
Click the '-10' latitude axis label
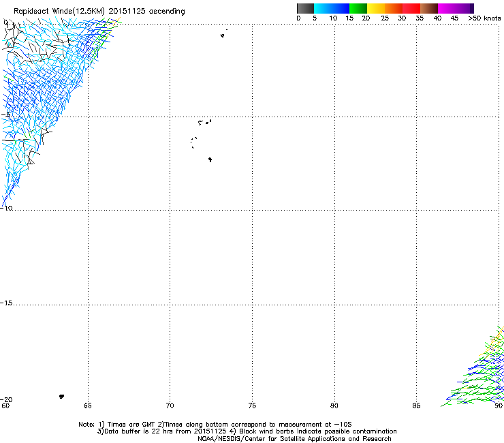[6, 208]
